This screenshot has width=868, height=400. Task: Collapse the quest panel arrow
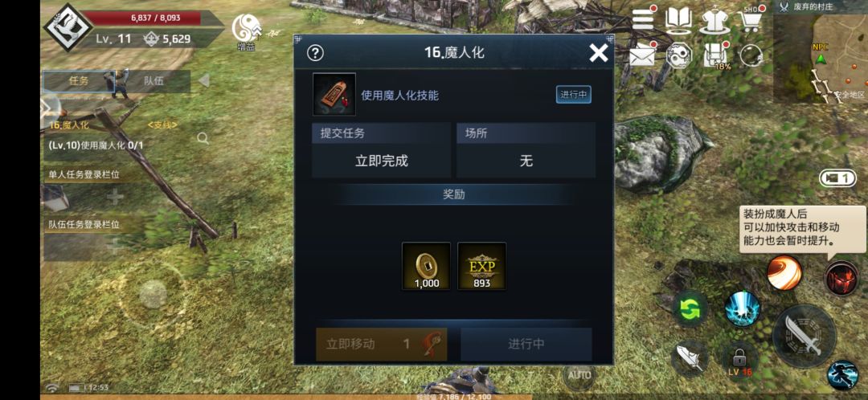tap(203, 81)
